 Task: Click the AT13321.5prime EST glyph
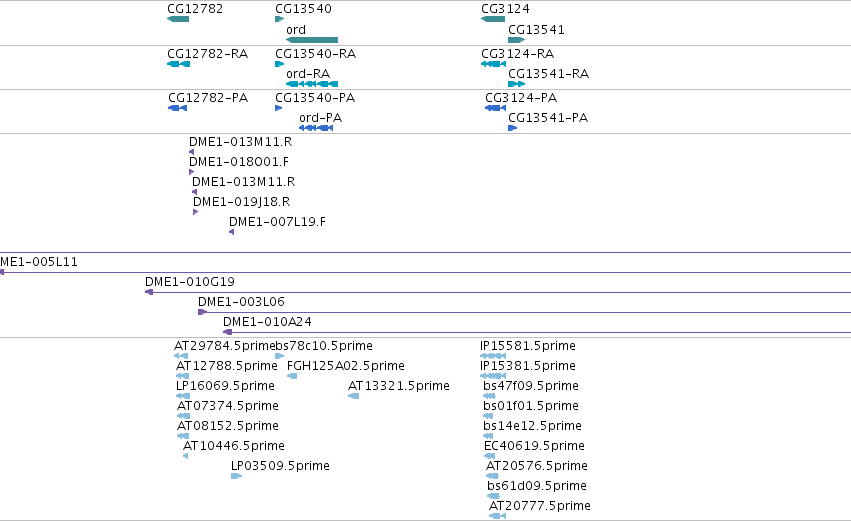pos(353,396)
